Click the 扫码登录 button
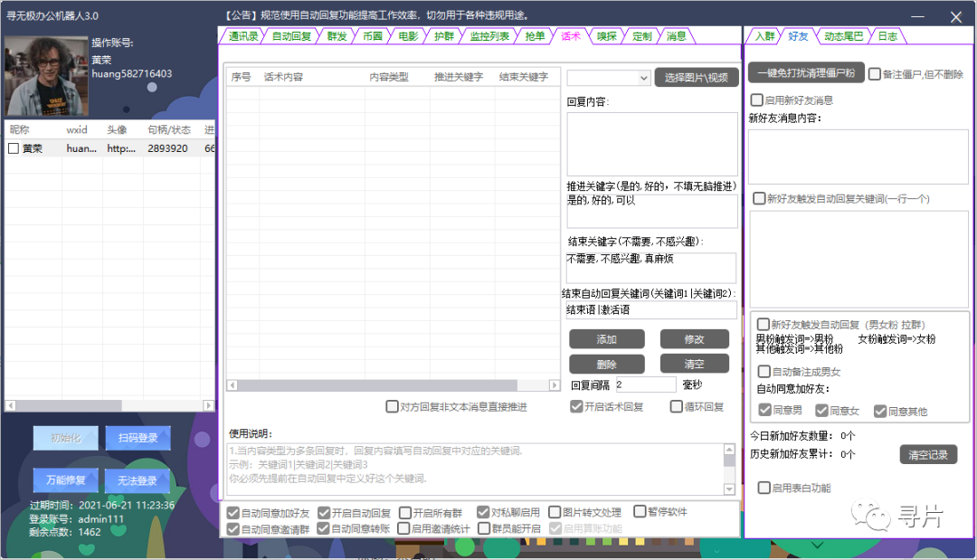 [x=138, y=437]
